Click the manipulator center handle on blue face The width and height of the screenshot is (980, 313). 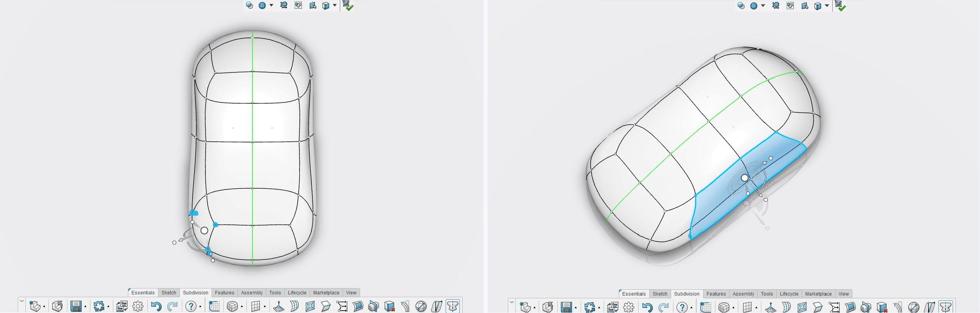(745, 178)
